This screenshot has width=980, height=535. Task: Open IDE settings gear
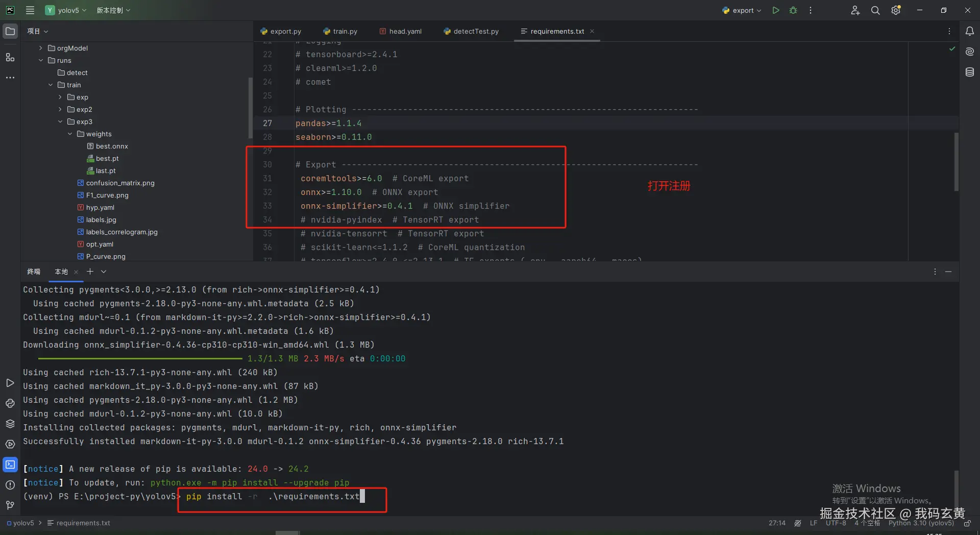pyautogui.click(x=896, y=10)
